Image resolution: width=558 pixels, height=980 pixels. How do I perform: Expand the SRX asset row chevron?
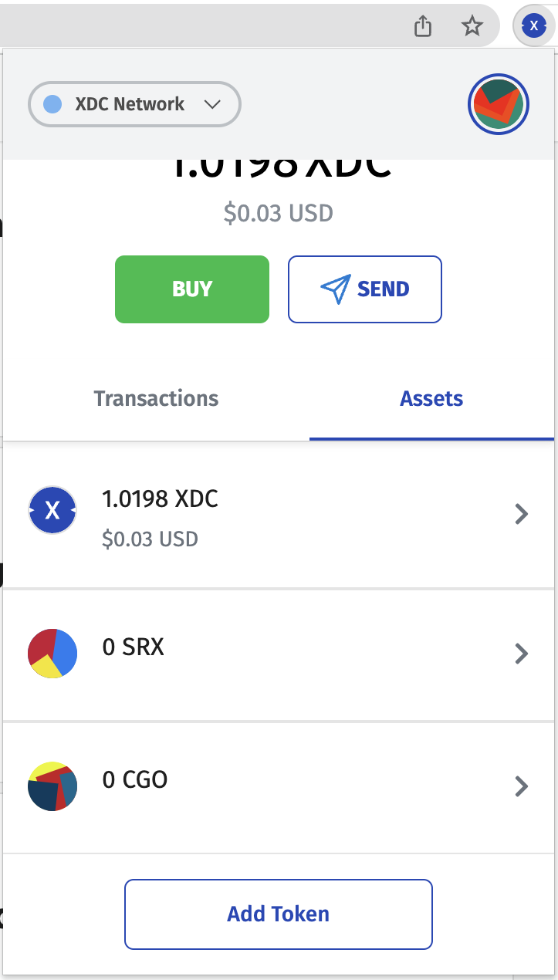coord(522,654)
